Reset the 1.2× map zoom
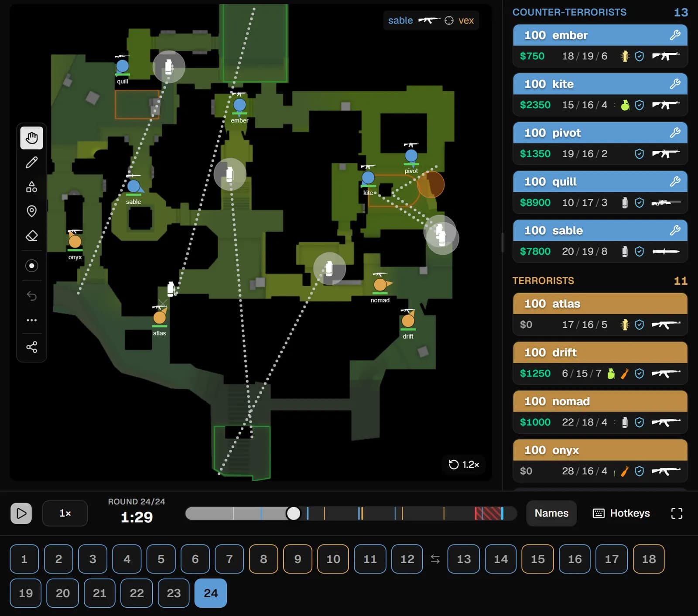Screen dimensions: 698x616 pyautogui.click(x=464, y=465)
